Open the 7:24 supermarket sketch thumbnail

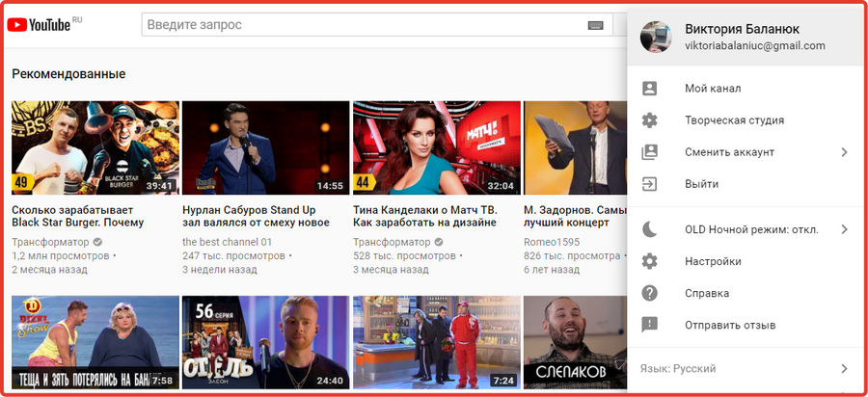tap(437, 343)
